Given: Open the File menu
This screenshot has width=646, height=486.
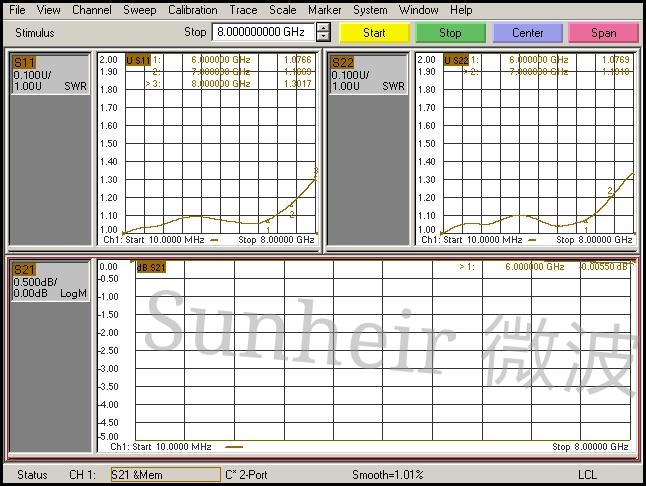Looking at the screenshot, I should (x=17, y=9).
